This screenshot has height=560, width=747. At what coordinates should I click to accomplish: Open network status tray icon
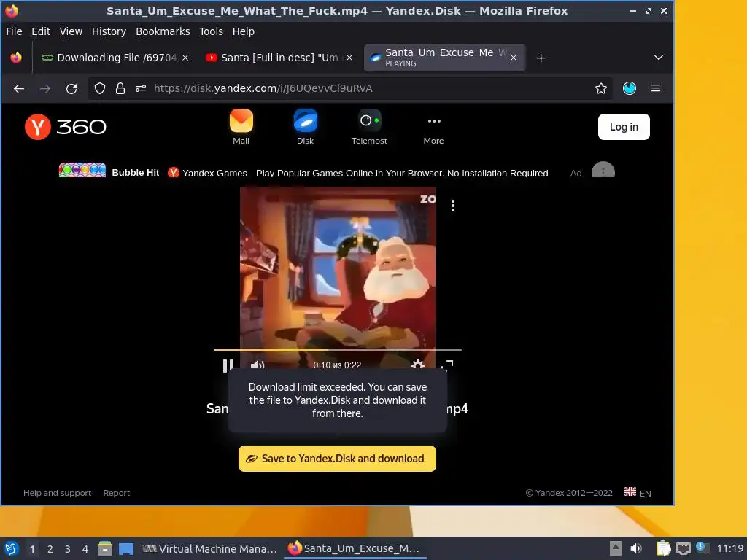point(683,548)
